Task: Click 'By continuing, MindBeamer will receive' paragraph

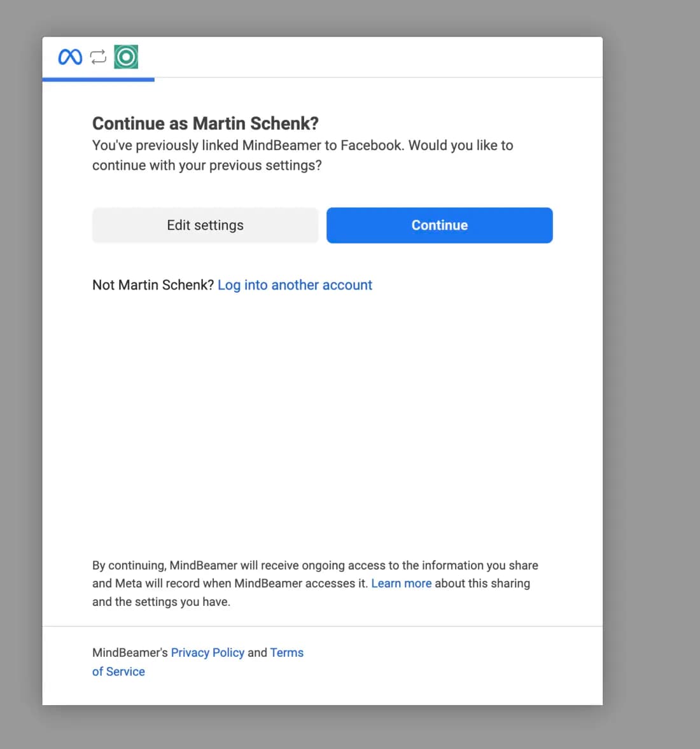Action: 316,584
